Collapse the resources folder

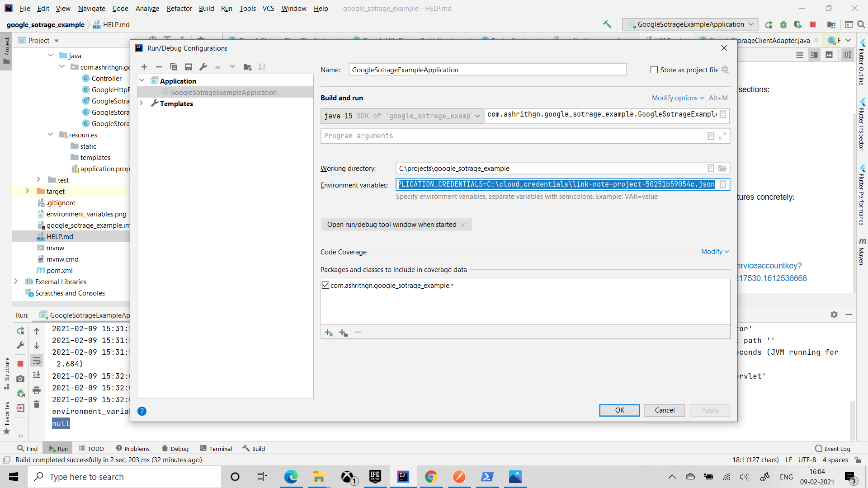point(50,135)
